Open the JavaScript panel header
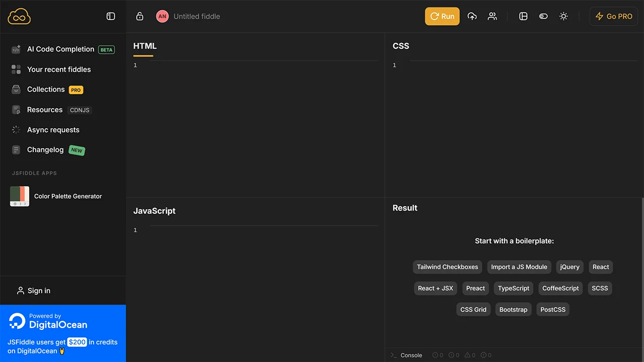This screenshot has height=362, width=644. pos(154,211)
